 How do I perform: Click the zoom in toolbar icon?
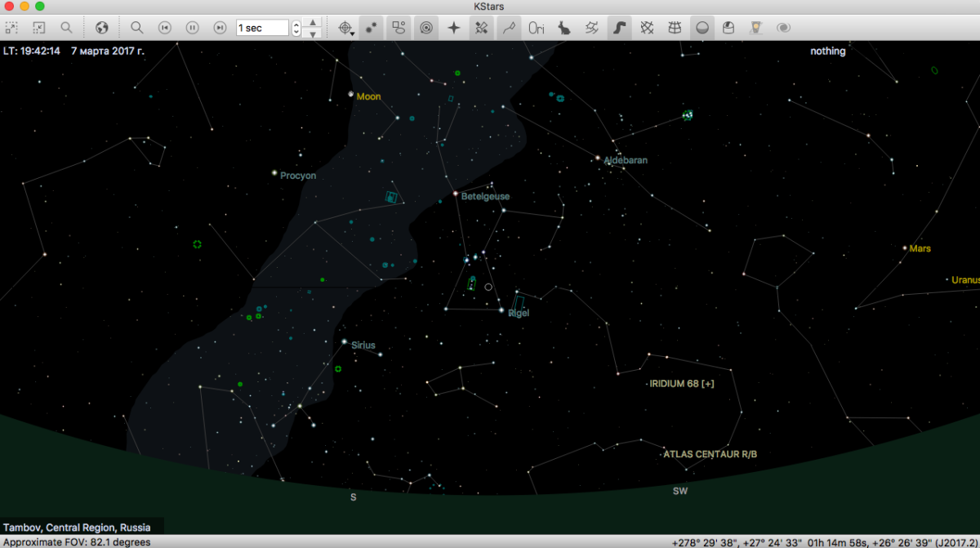pyautogui.click(x=11, y=28)
